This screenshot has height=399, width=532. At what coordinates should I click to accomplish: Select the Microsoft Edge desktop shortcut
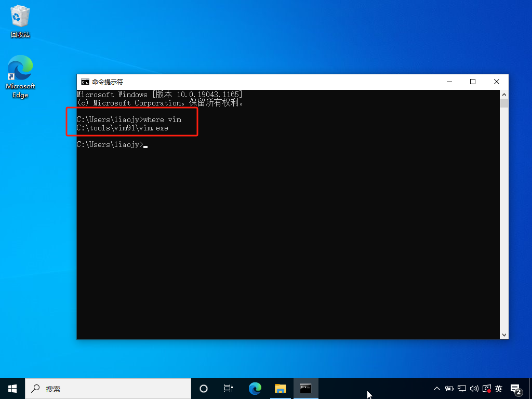(x=20, y=77)
